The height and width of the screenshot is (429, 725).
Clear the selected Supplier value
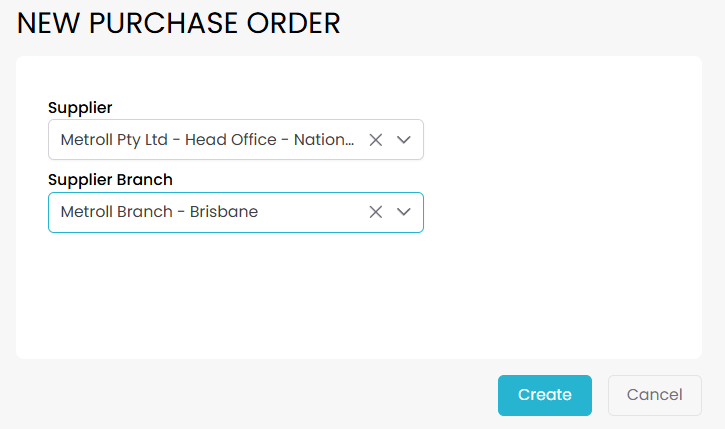click(376, 140)
